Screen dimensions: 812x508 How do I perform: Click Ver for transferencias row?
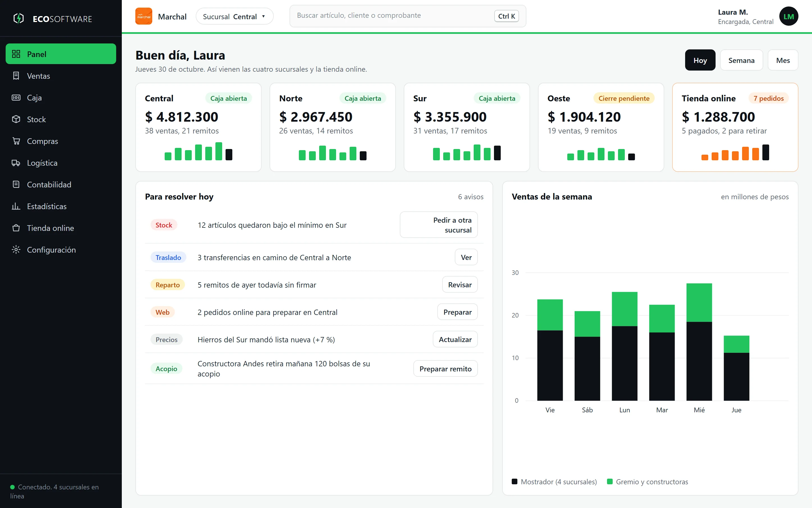(x=466, y=257)
